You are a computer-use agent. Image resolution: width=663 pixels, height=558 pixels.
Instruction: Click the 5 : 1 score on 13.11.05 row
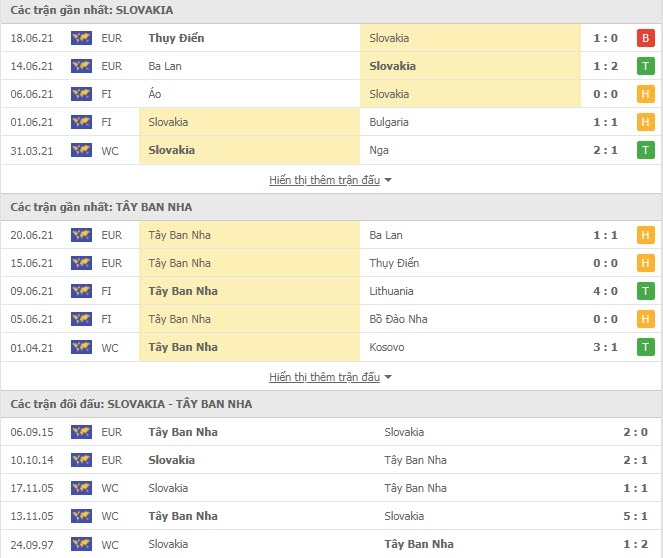click(x=635, y=516)
